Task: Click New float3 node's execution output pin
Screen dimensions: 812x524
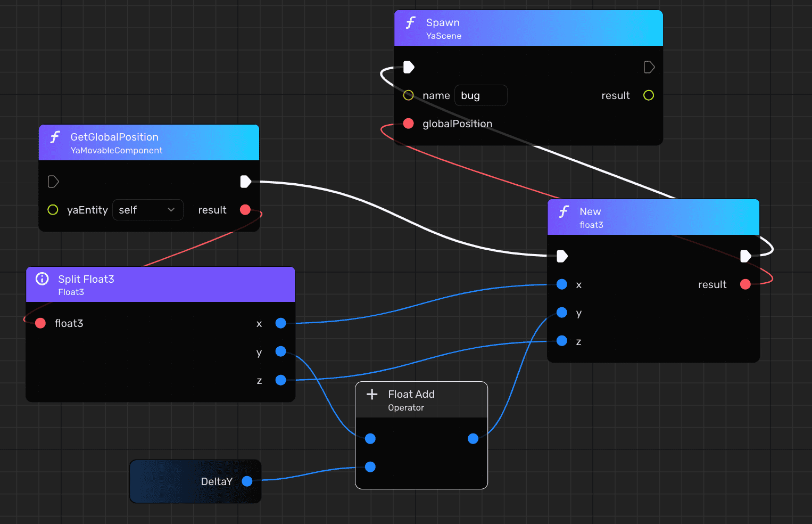Action: pos(745,256)
